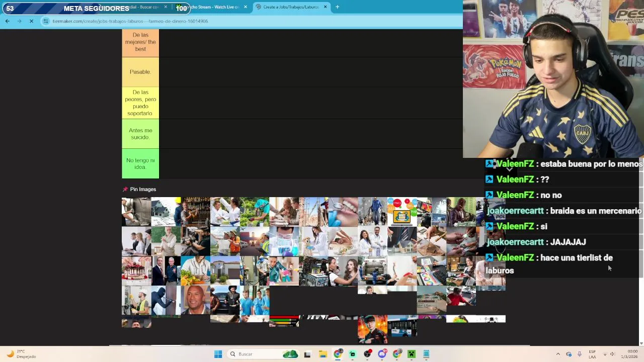Open Minecraft from the taskbar
Screen dimensions: 644x362
412,354
